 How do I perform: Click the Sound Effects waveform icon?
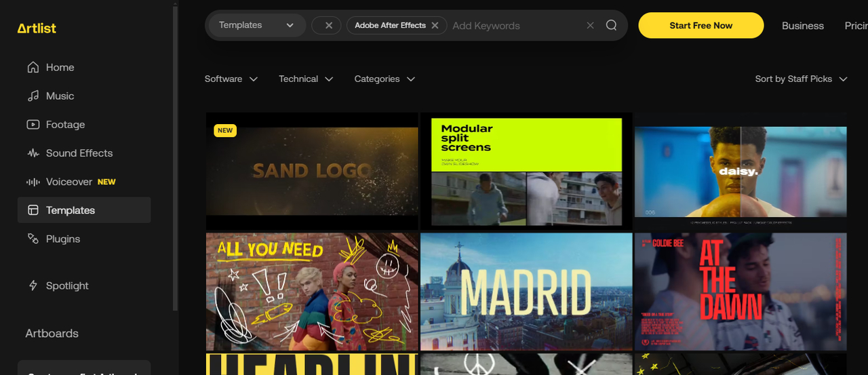[x=33, y=153]
